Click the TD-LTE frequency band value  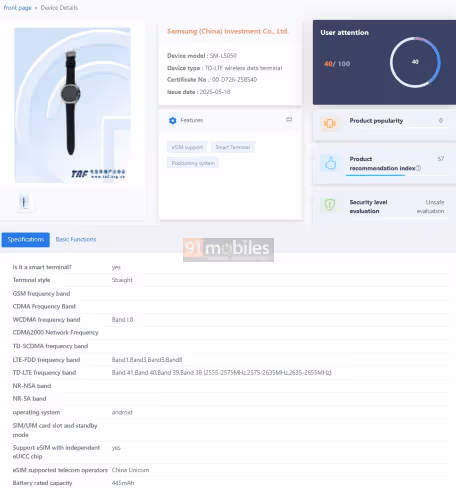pos(222,373)
